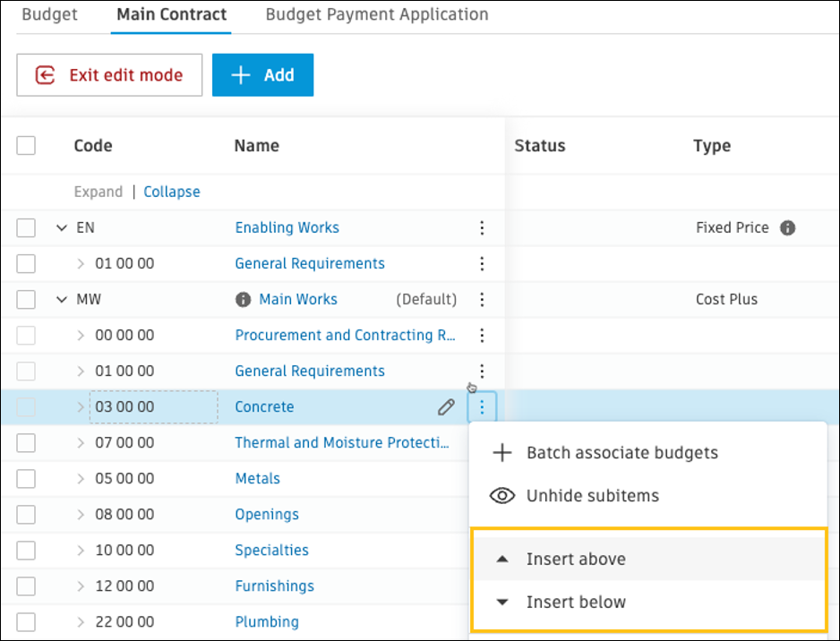The height and width of the screenshot is (641, 840).
Task: Switch to the Budget Payment Application tab
Action: pos(377,15)
